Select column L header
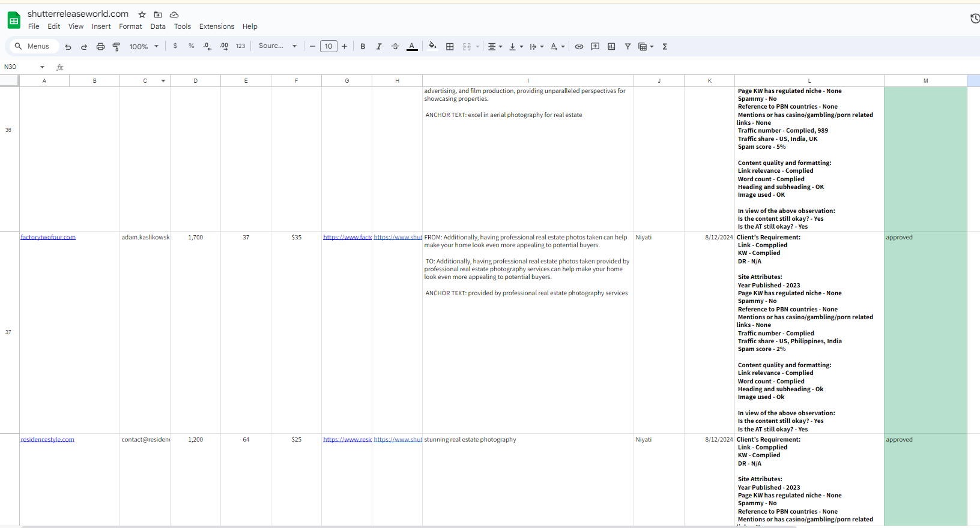 click(x=809, y=80)
